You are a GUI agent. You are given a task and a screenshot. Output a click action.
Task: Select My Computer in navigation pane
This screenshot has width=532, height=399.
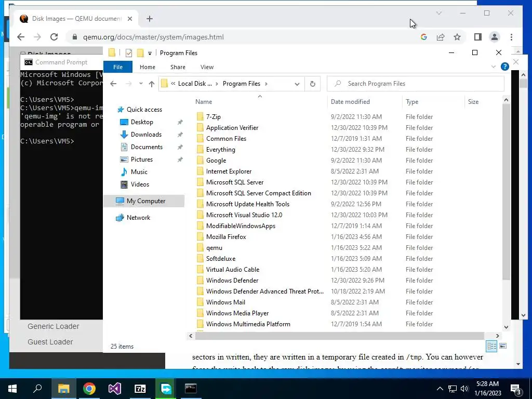[144, 201]
